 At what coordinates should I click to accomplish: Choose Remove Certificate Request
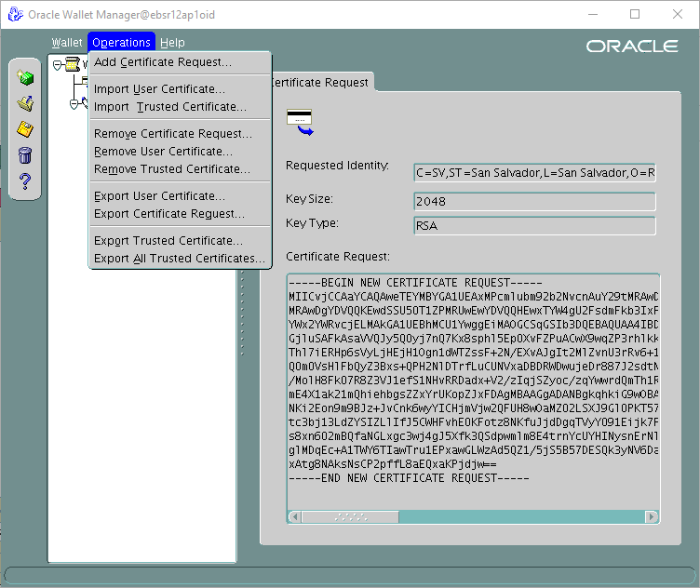point(181,134)
